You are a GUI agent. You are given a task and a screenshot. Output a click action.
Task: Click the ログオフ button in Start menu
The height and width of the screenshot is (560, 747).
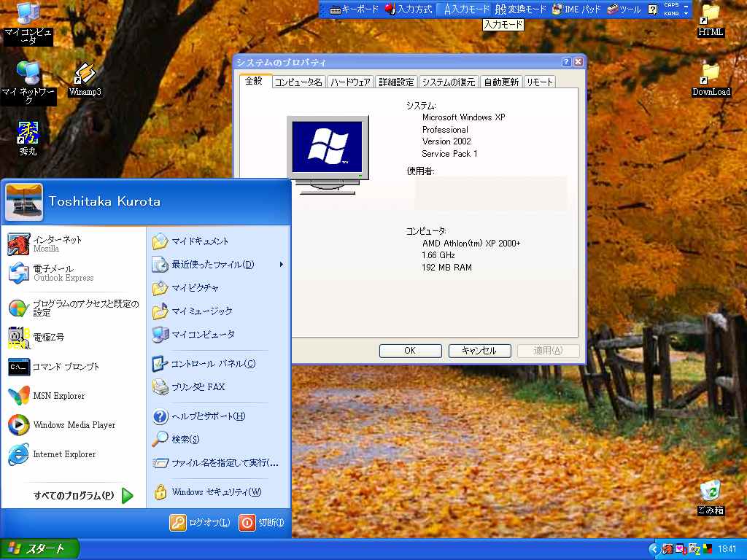point(200,522)
